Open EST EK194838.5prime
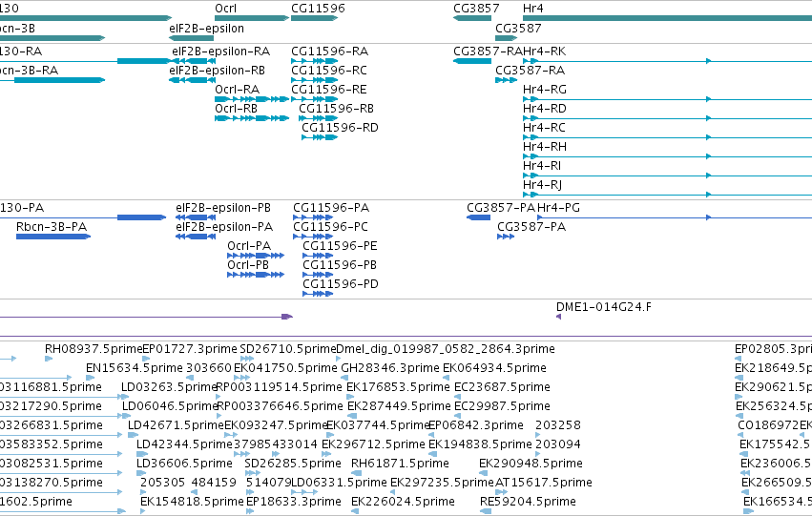The image size is (812, 516). pyautogui.click(x=480, y=445)
